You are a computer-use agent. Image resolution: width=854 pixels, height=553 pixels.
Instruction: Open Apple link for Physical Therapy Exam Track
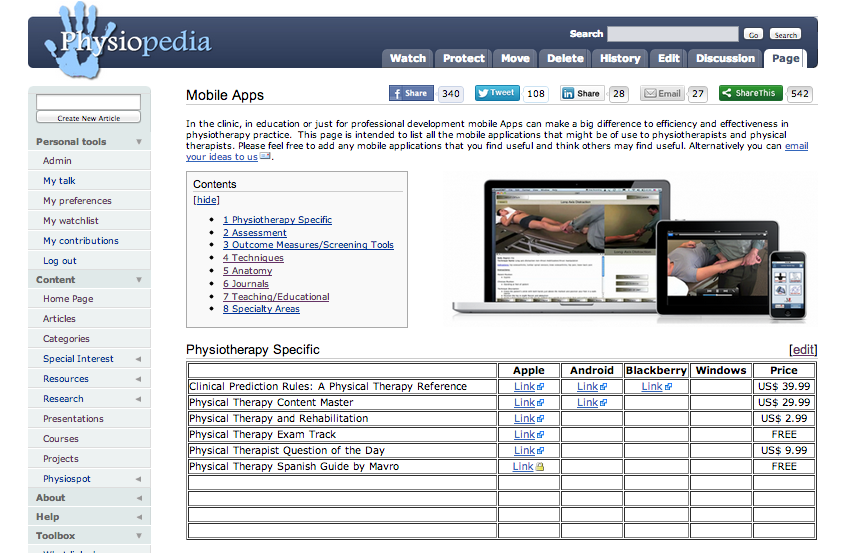tap(528, 434)
